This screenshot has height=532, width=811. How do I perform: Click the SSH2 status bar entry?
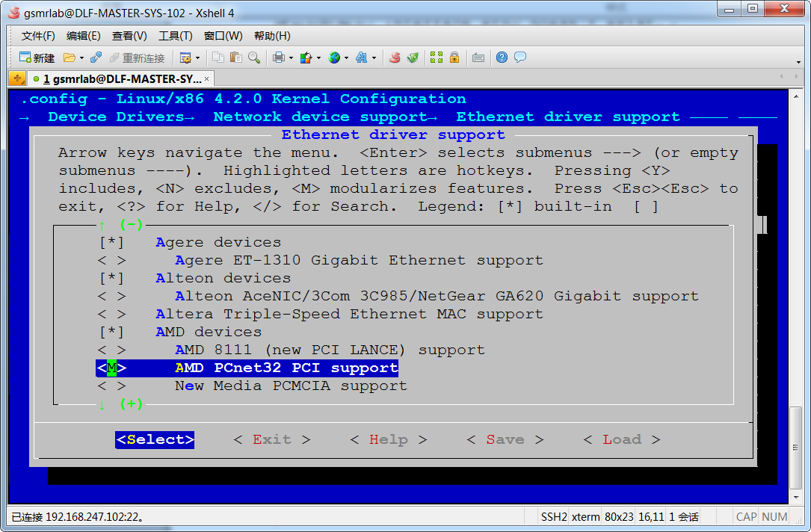click(553, 516)
